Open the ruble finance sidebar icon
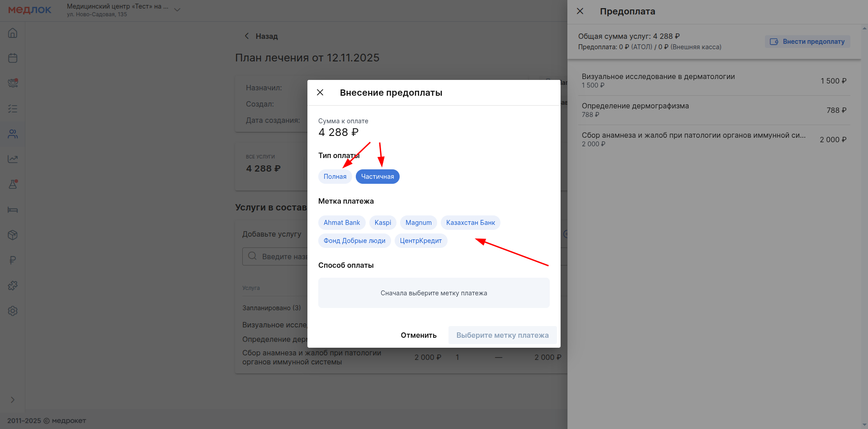This screenshot has height=429, width=868. coord(13,260)
